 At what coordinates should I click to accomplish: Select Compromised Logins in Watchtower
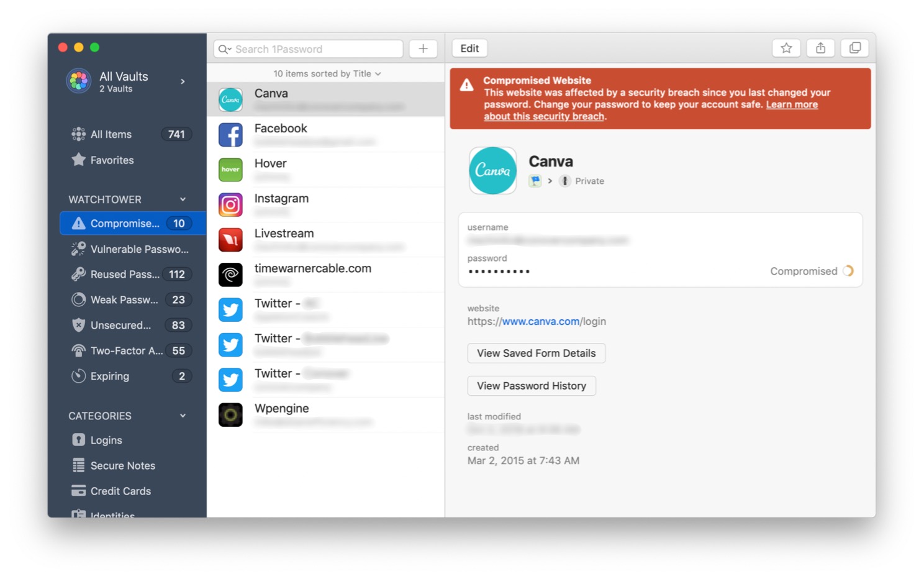coord(132,223)
